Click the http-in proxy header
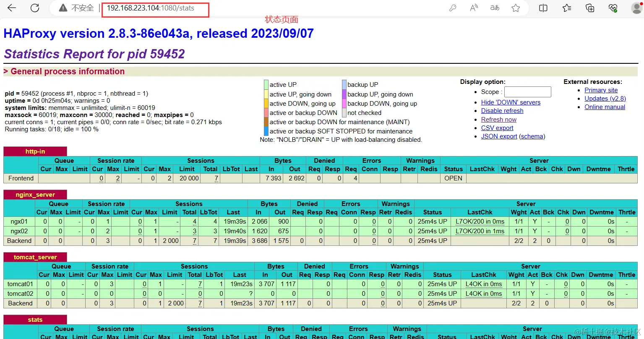 pyautogui.click(x=35, y=151)
